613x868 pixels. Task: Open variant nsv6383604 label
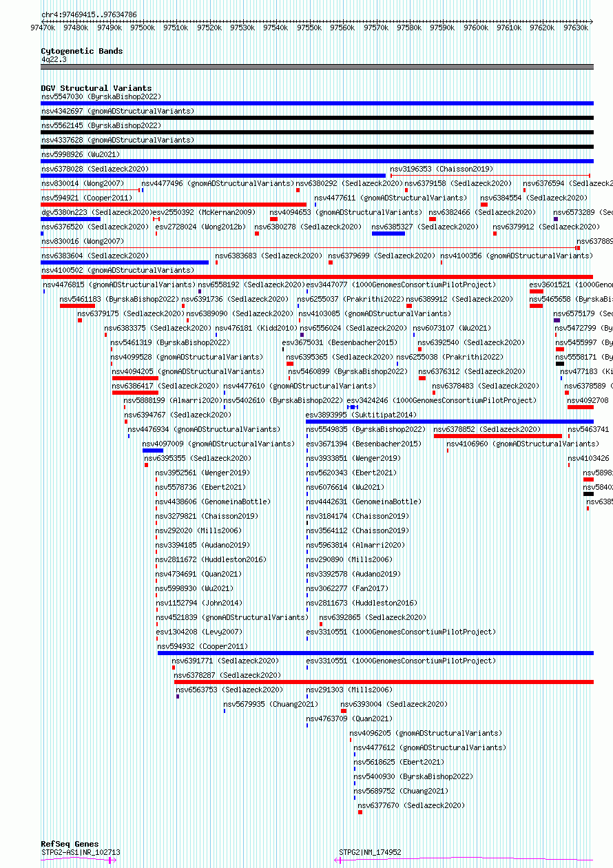[x=94, y=256]
